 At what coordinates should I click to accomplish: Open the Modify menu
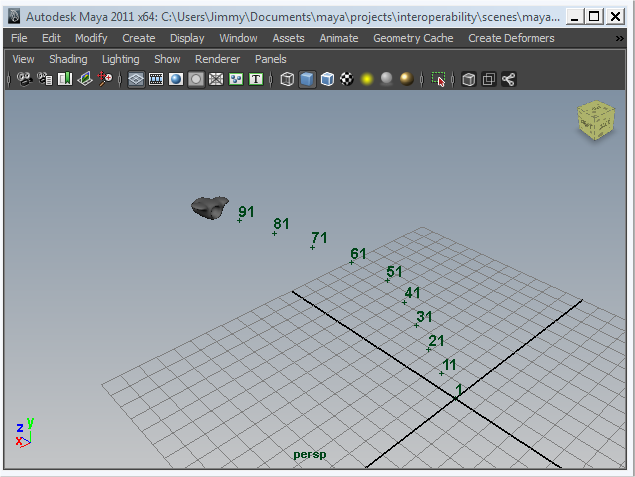(x=91, y=38)
